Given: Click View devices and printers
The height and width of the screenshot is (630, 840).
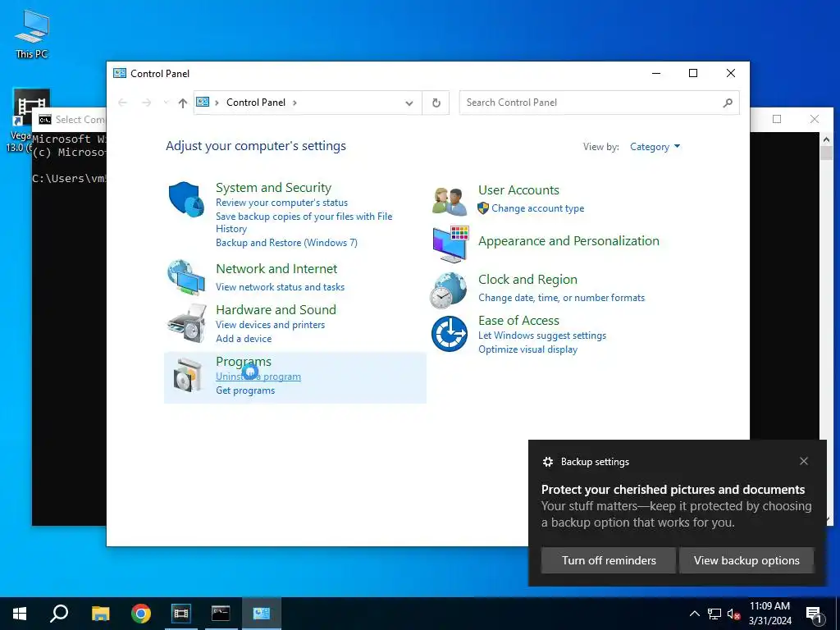Looking at the screenshot, I should click(270, 325).
